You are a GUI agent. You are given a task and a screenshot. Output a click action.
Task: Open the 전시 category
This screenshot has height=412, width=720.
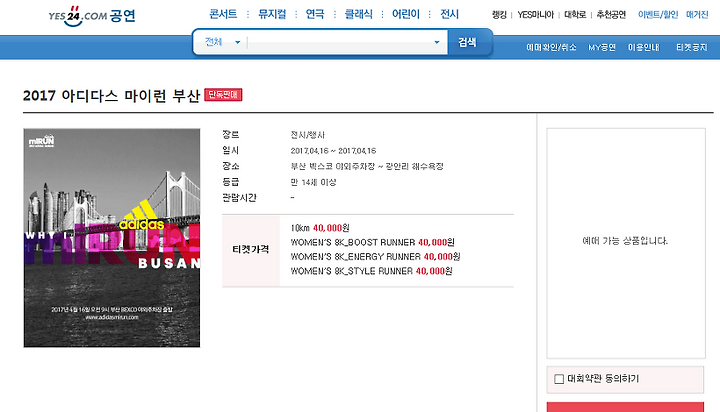(x=450, y=14)
